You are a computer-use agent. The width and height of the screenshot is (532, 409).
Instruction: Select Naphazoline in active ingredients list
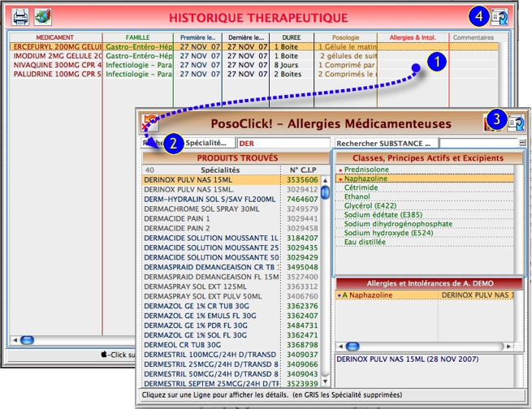point(425,179)
